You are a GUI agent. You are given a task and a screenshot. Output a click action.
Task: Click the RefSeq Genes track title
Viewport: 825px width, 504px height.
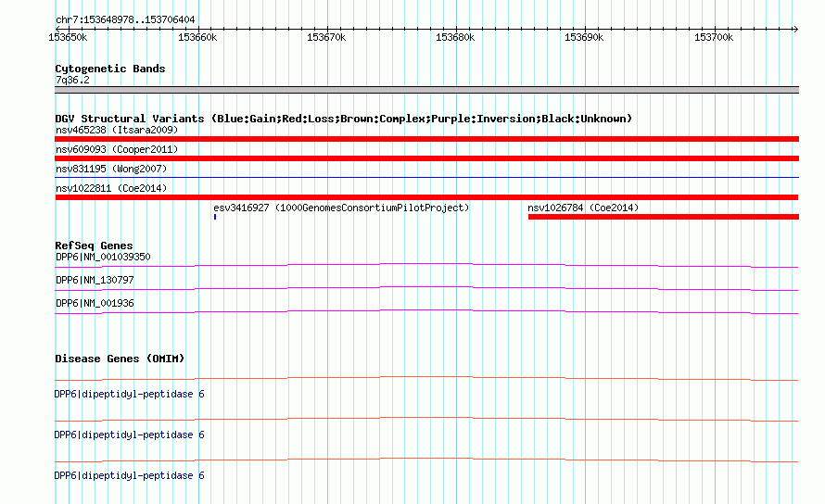pyautogui.click(x=94, y=246)
